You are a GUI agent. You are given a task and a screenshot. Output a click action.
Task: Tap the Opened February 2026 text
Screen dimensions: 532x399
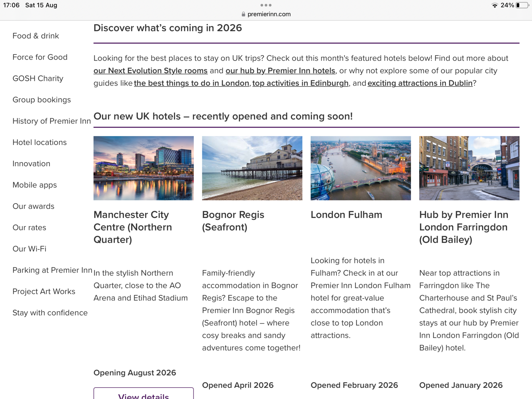354,385
